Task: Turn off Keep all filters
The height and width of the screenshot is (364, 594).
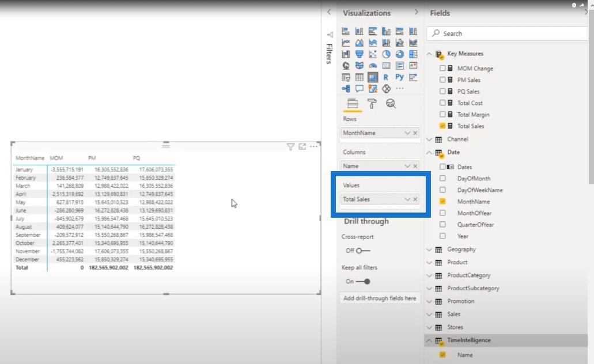Action: click(x=363, y=282)
